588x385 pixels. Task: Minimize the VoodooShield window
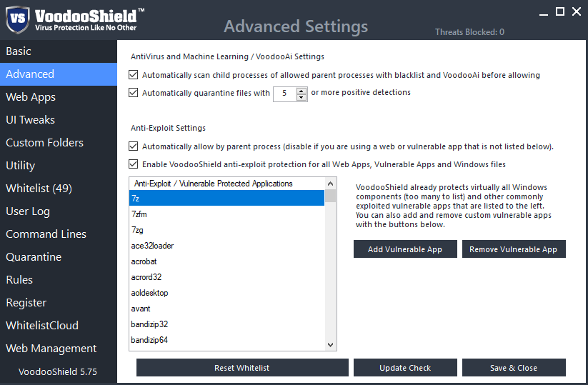(x=544, y=12)
